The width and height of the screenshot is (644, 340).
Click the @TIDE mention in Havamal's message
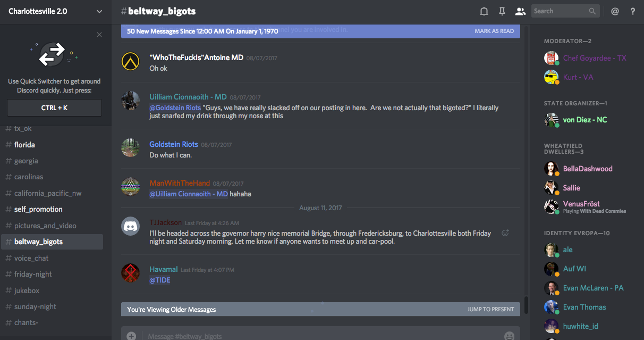(x=159, y=280)
